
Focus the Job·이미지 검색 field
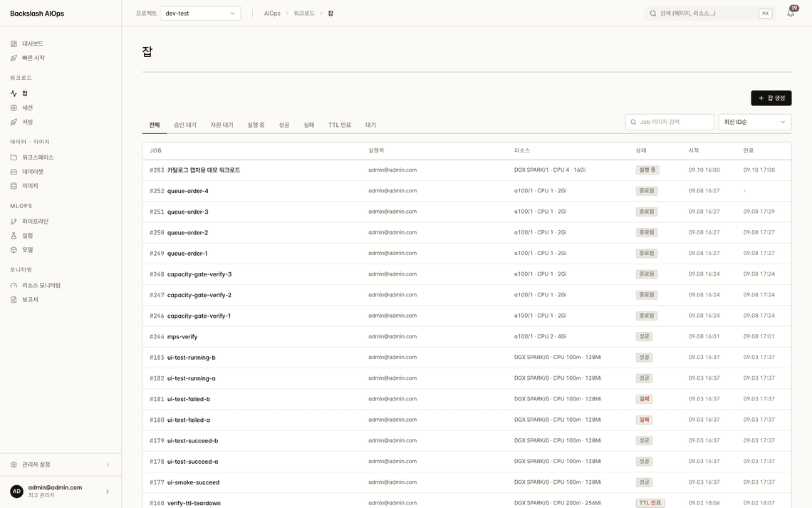point(670,123)
